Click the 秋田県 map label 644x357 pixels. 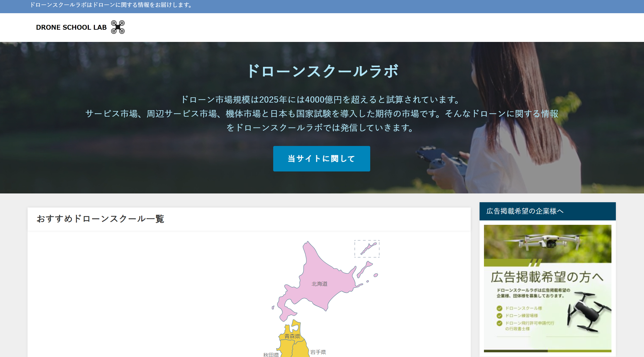(271, 354)
